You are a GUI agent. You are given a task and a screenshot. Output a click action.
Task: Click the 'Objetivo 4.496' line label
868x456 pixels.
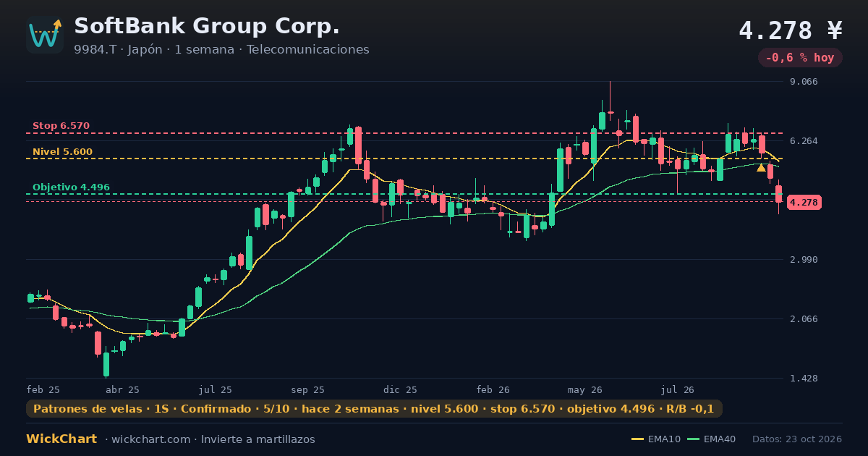pos(71,187)
